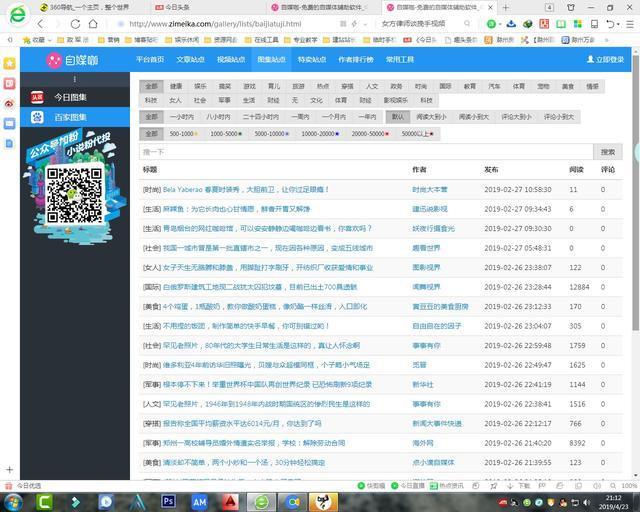Select 百家图集 paw icon in sidebar
Image resolution: width=640 pixels, height=512 pixels.
[x=37, y=117]
